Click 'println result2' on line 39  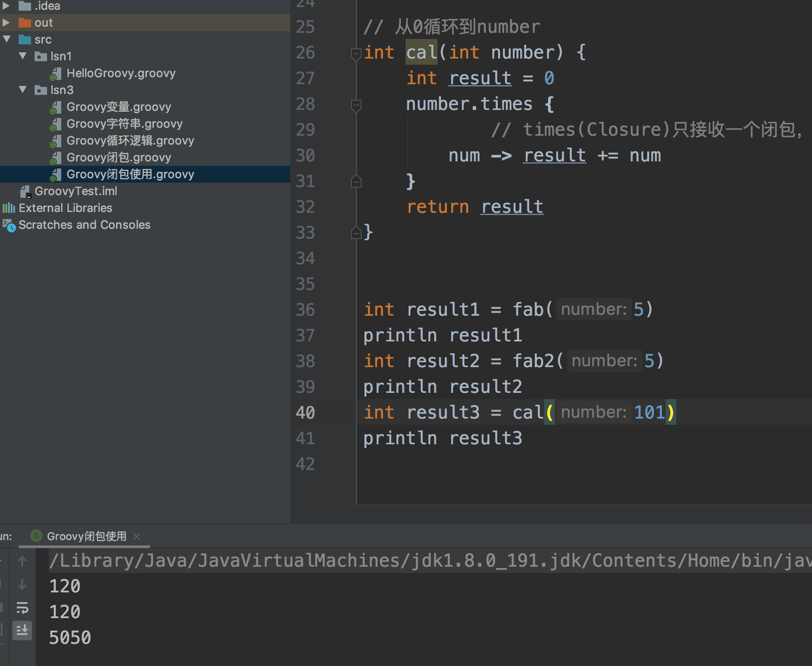coord(443,387)
